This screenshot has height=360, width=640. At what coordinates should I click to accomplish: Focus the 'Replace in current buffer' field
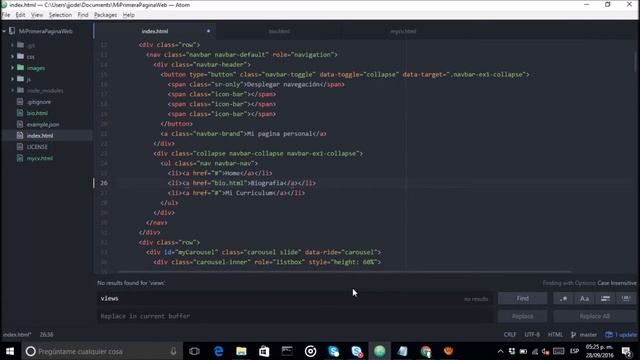coord(295,316)
